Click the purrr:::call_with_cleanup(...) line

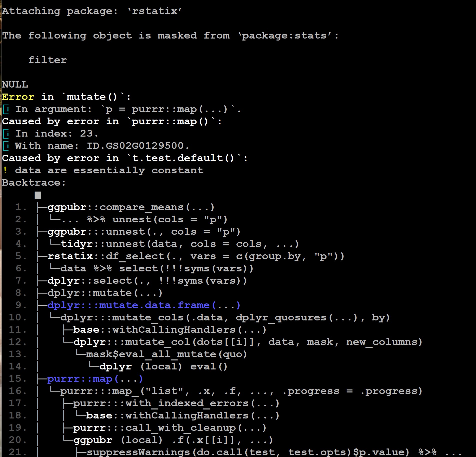(x=170, y=428)
